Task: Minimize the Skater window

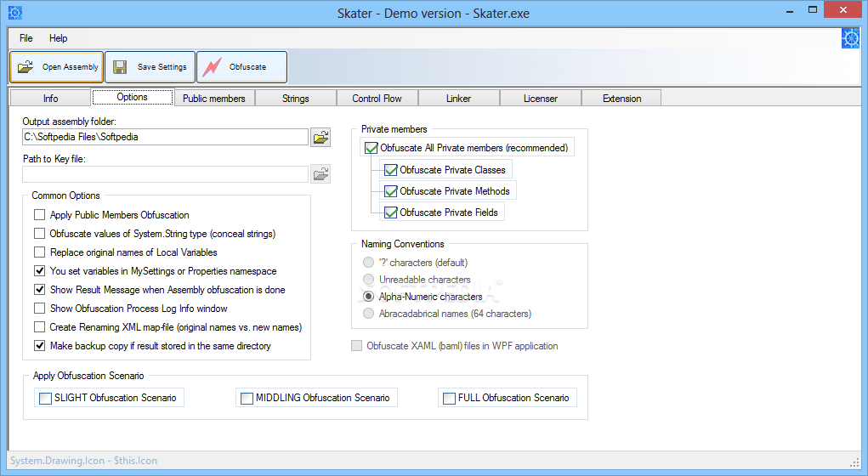Action: click(791, 10)
